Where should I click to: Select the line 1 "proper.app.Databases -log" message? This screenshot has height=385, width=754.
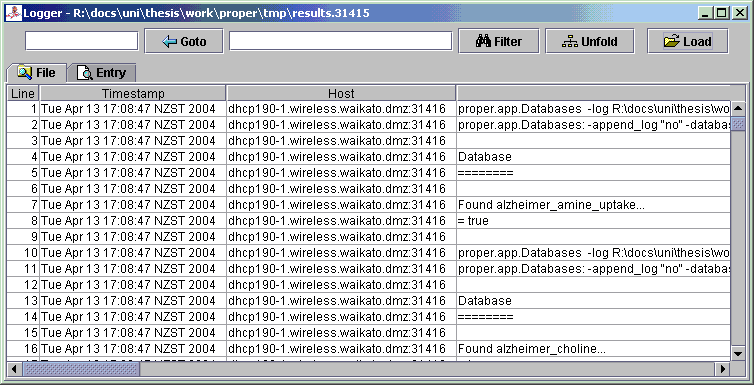coord(593,109)
